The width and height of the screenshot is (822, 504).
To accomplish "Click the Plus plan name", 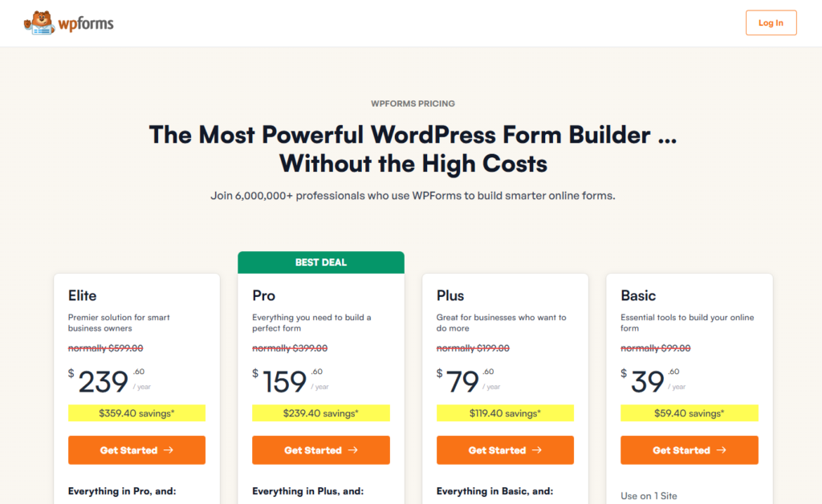I will 450,295.
